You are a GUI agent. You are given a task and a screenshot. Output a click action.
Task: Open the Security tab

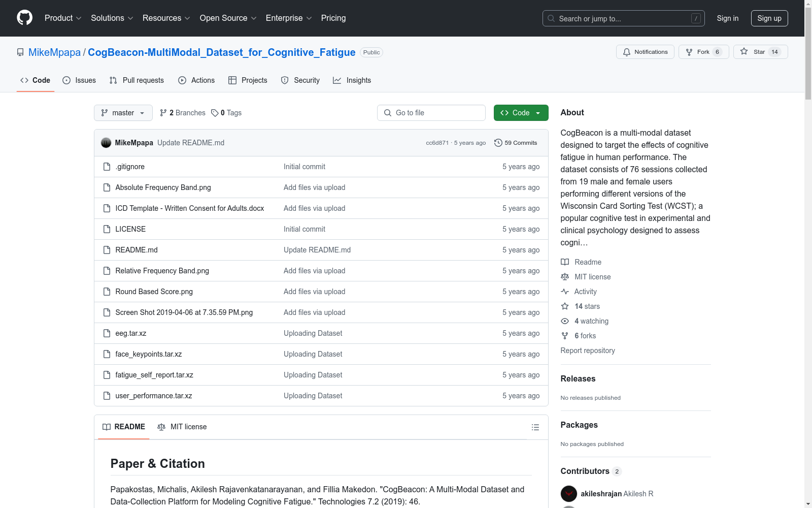click(x=300, y=80)
